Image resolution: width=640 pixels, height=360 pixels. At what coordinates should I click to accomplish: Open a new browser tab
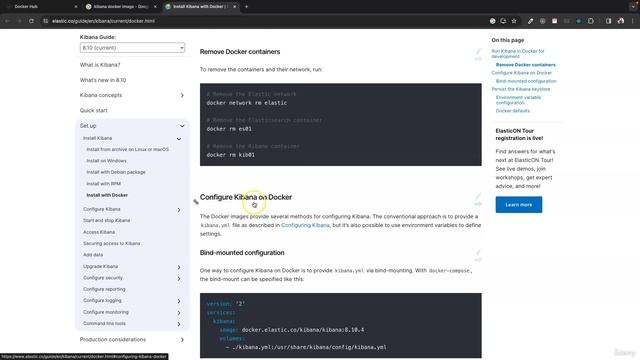(246, 7)
